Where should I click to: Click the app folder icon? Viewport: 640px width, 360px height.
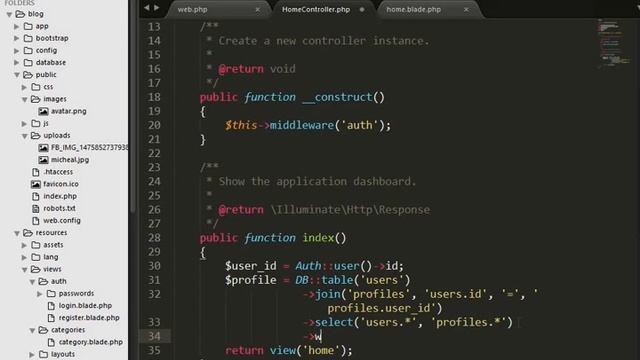tap(28, 26)
